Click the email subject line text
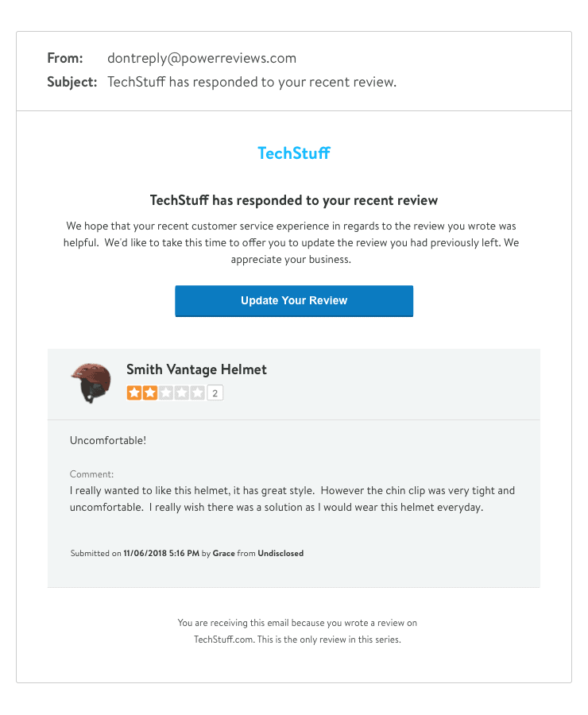The height and width of the screenshot is (715, 588). (251, 82)
